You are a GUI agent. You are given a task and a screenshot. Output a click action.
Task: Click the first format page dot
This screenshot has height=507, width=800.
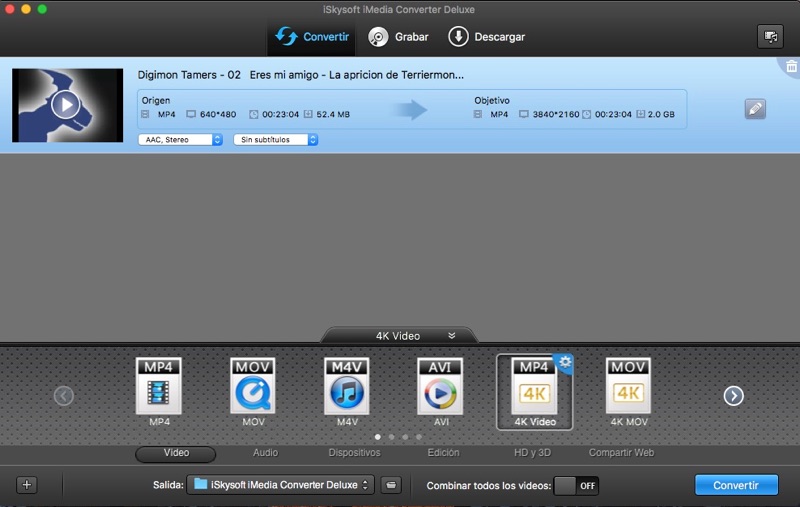(378, 437)
